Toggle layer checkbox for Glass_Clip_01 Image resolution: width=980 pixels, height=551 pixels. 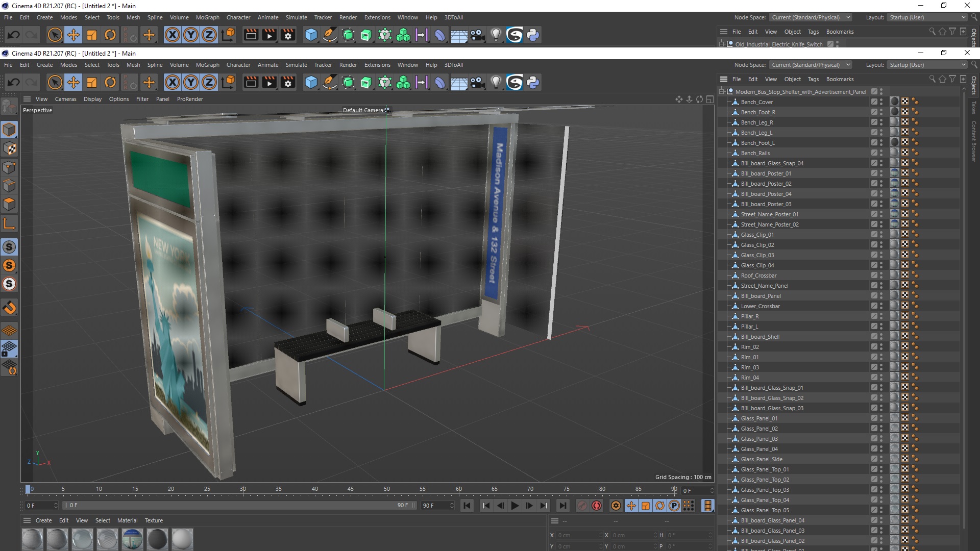874,235
